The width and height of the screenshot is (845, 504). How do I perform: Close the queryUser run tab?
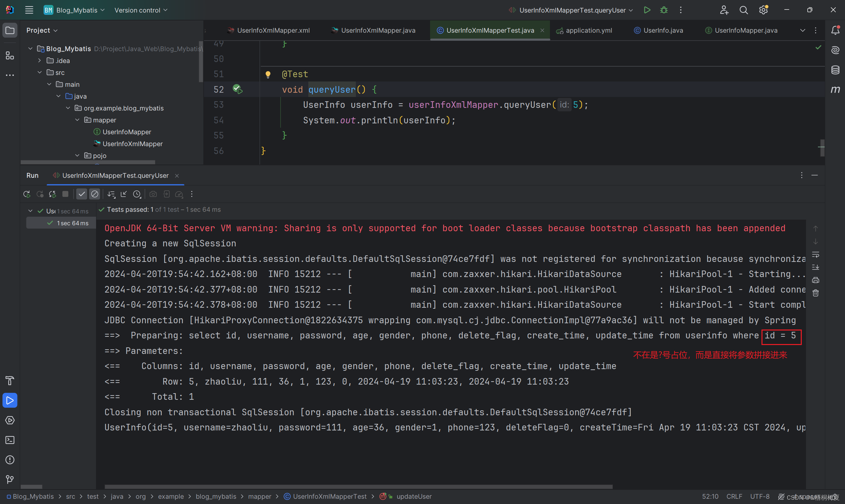click(x=177, y=175)
